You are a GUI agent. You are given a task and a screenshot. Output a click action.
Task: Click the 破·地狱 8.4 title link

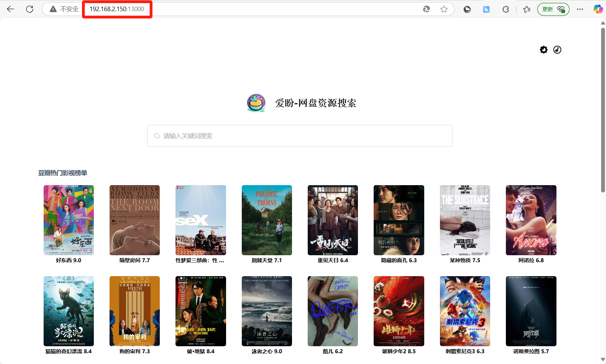tap(201, 351)
